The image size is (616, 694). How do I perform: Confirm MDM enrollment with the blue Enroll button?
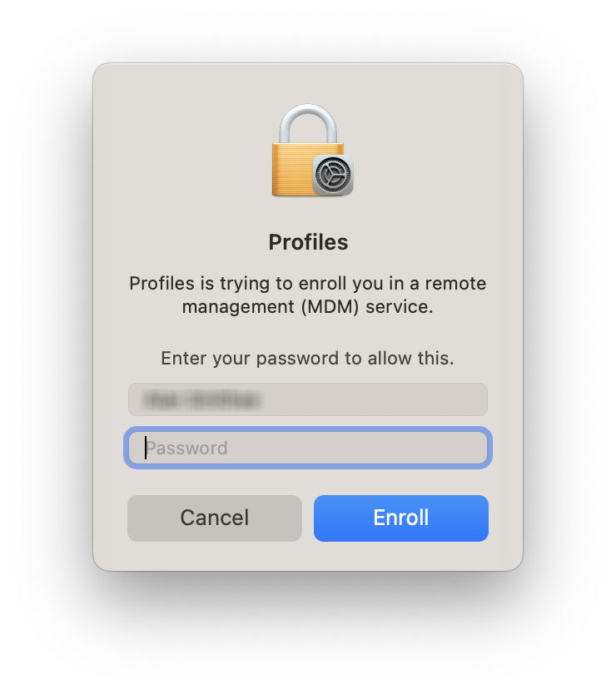[401, 518]
